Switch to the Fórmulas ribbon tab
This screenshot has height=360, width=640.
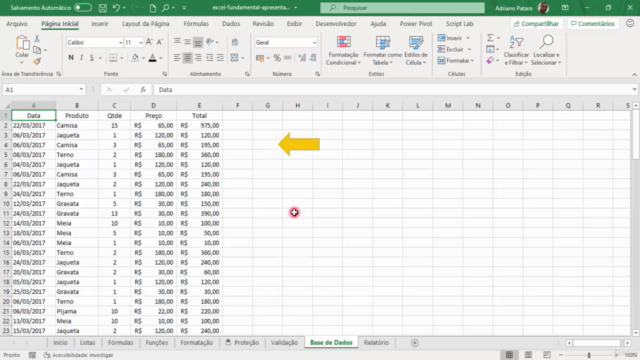pyautogui.click(x=196, y=24)
